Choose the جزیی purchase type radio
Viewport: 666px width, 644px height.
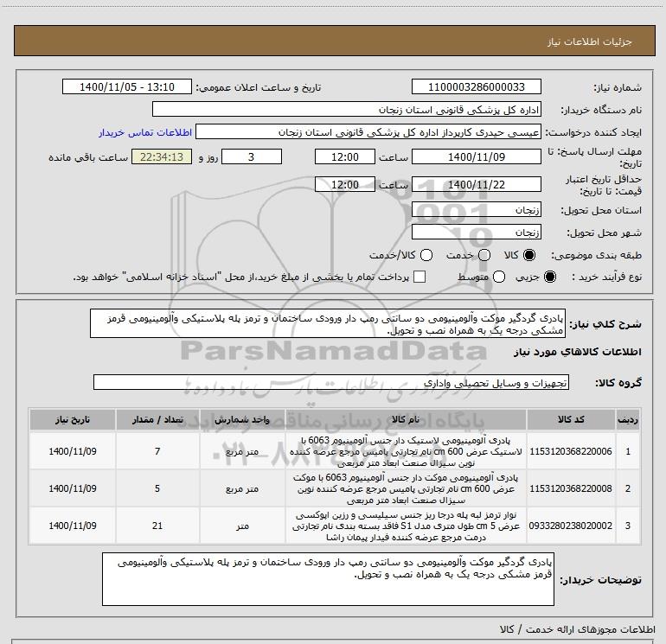click(x=549, y=277)
